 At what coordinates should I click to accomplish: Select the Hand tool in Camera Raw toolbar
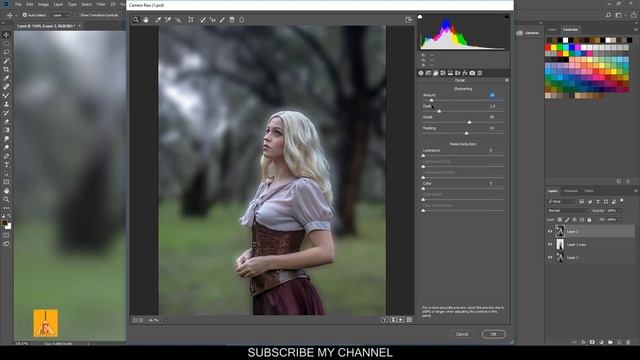146,20
